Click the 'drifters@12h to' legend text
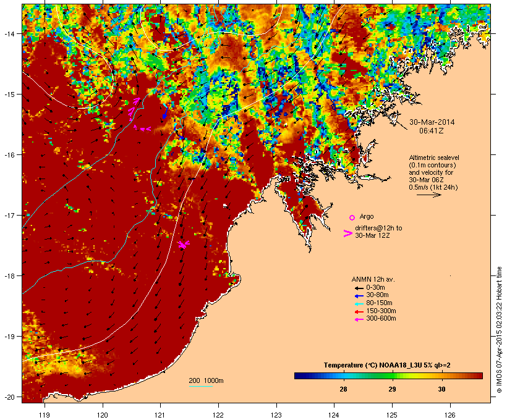The width and height of the screenshot is (507, 420). click(378, 228)
